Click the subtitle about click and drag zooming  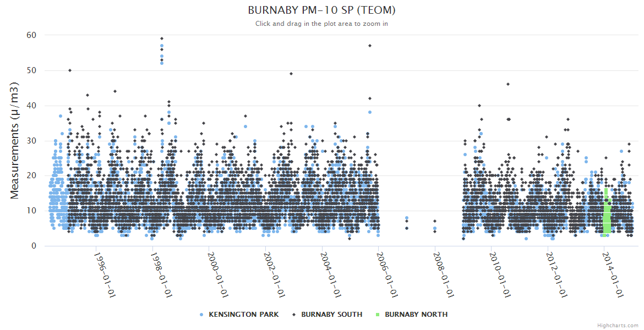(321, 24)
